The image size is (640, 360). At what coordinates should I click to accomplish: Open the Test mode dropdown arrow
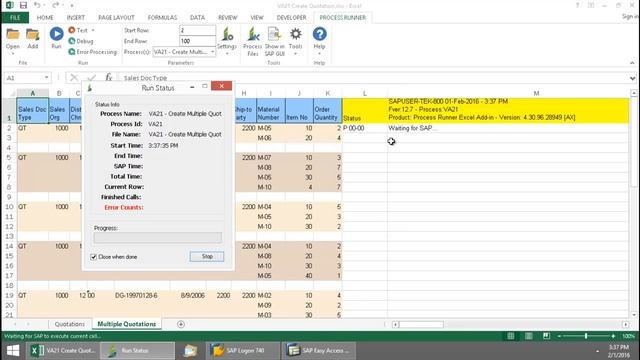coord(93,30)
